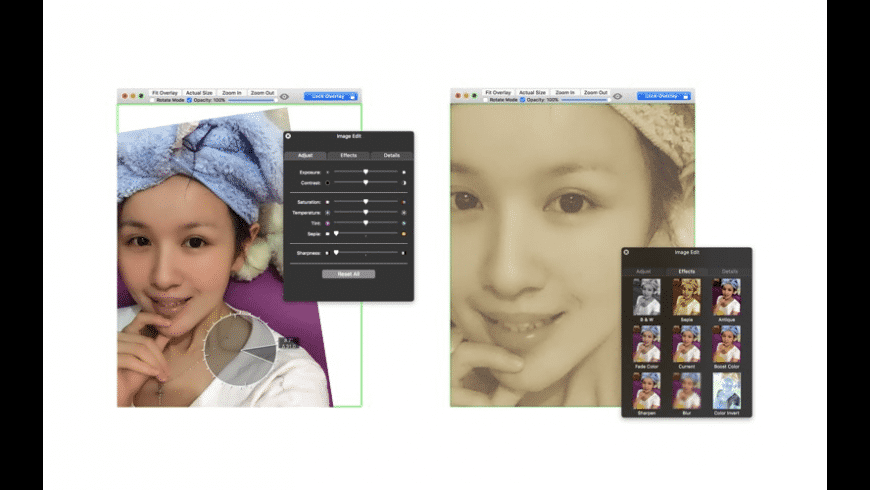Apply the Blur effect thumbnail

click(x=687, y=391)
